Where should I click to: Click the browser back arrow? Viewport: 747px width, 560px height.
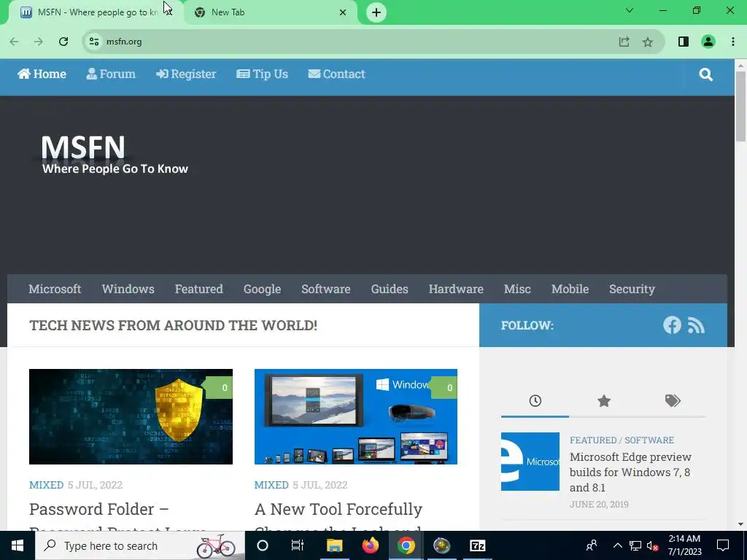(15, 42)
